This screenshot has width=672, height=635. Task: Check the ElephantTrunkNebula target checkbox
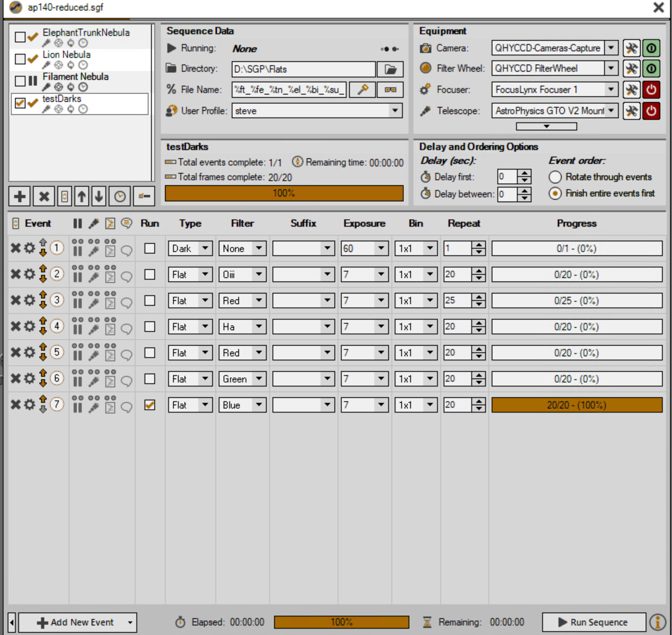point(20,37)
